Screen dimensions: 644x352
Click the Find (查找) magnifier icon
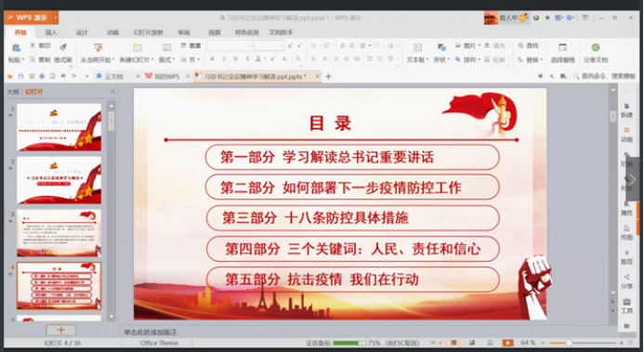[x=520, y=46]
